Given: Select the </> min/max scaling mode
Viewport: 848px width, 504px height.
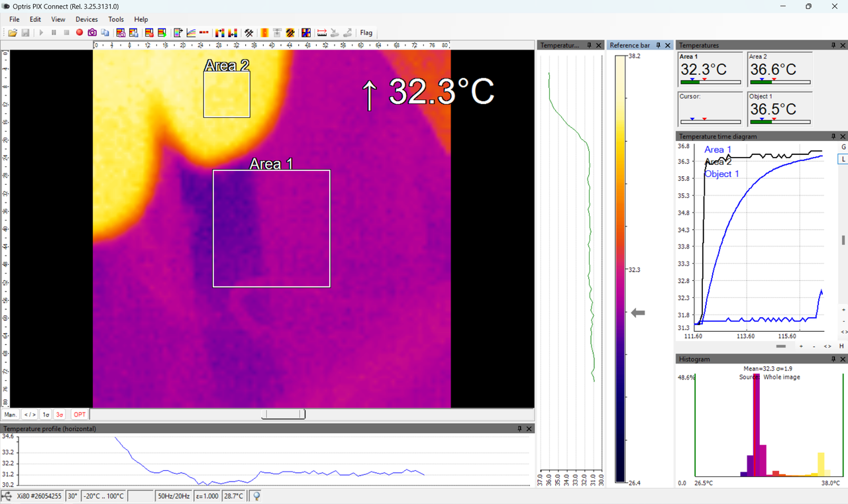Looking at the screenshot, I should (30, 415).
